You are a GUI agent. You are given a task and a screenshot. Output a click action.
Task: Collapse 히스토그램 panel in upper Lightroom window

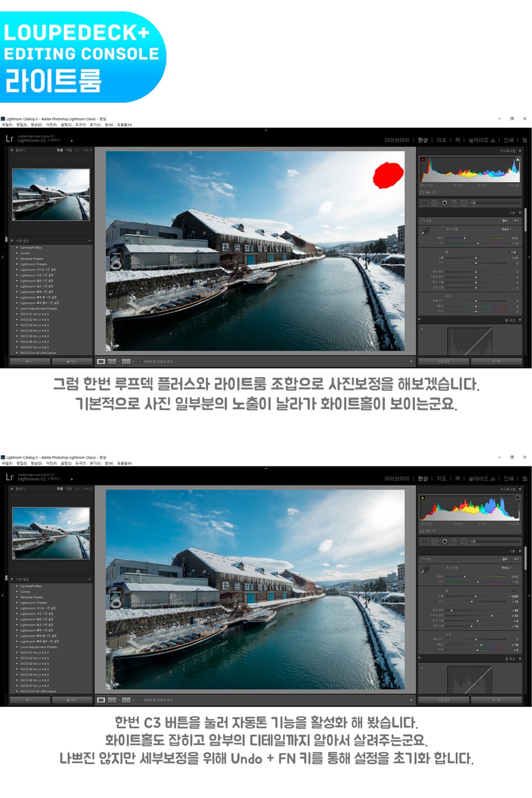click(520, 151)
